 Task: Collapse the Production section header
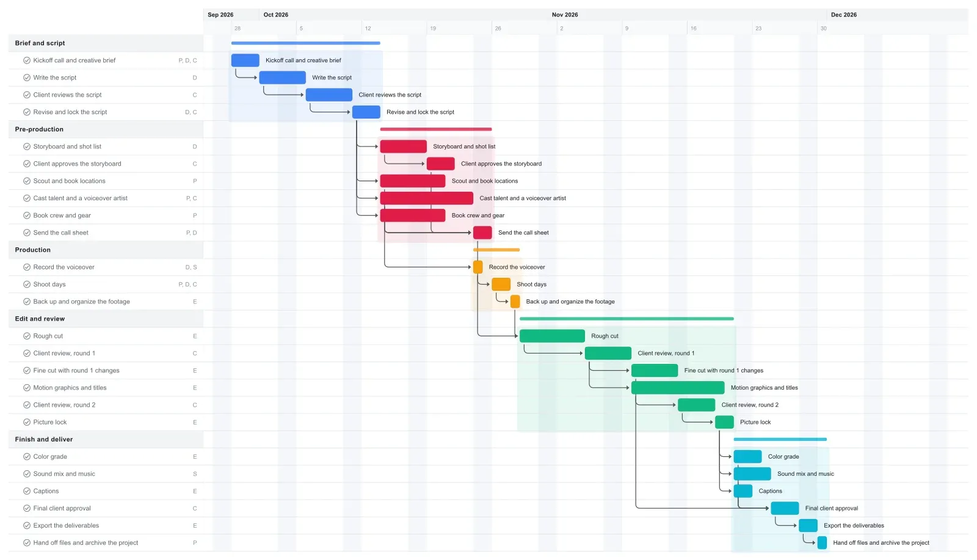(x=106, y=250)
